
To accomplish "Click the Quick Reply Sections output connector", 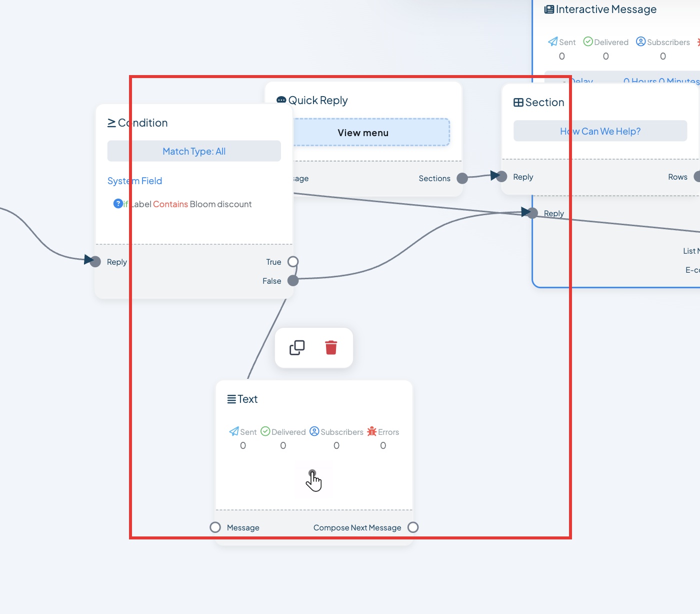I will (462, 178).
